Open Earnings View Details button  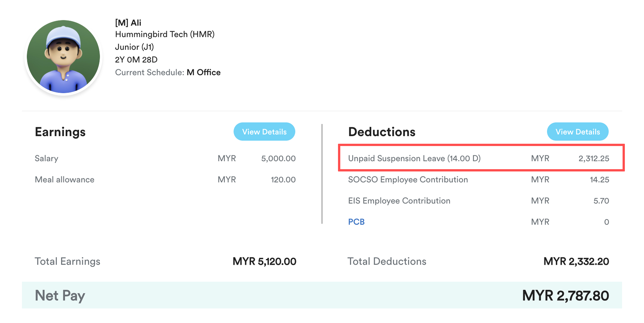pos(264,132)
